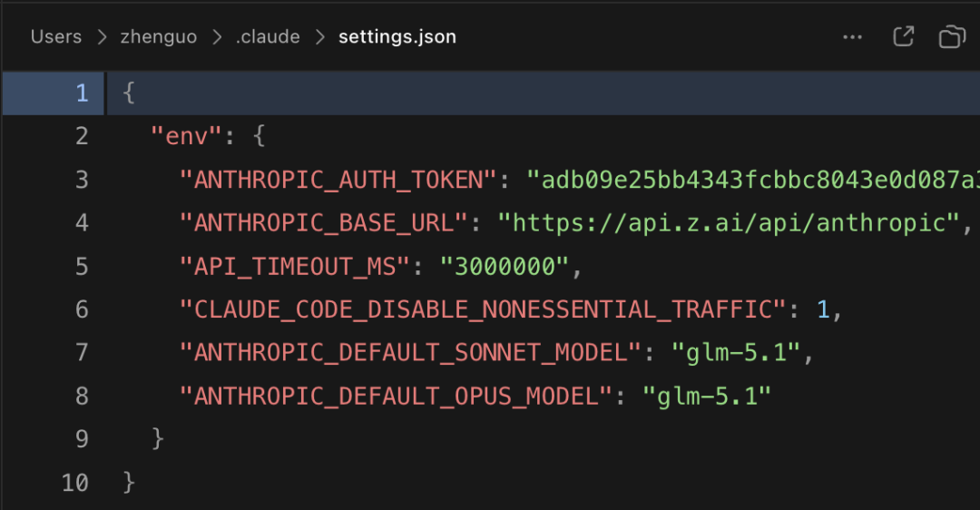Open the more options ellipsis menu
Viewport: 980px width, 510px height.
coord(852,37)
